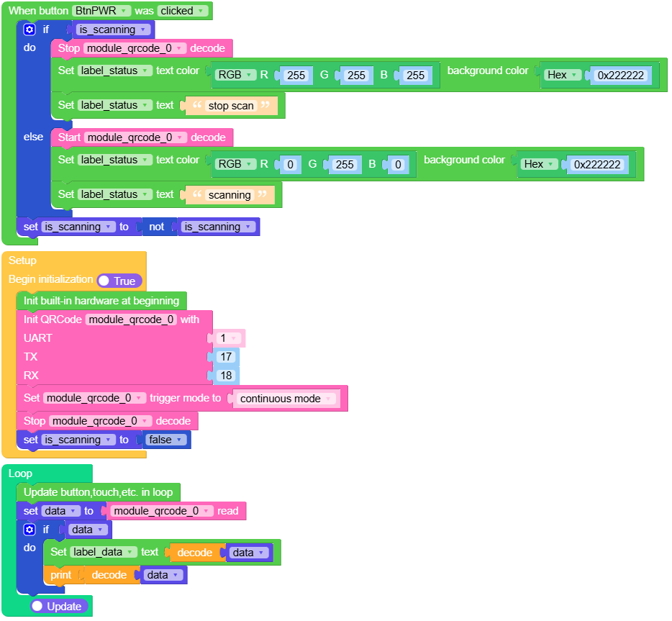Click G value 255 field in green color
This screenshot has width=672, height=621.
(345, 165)
